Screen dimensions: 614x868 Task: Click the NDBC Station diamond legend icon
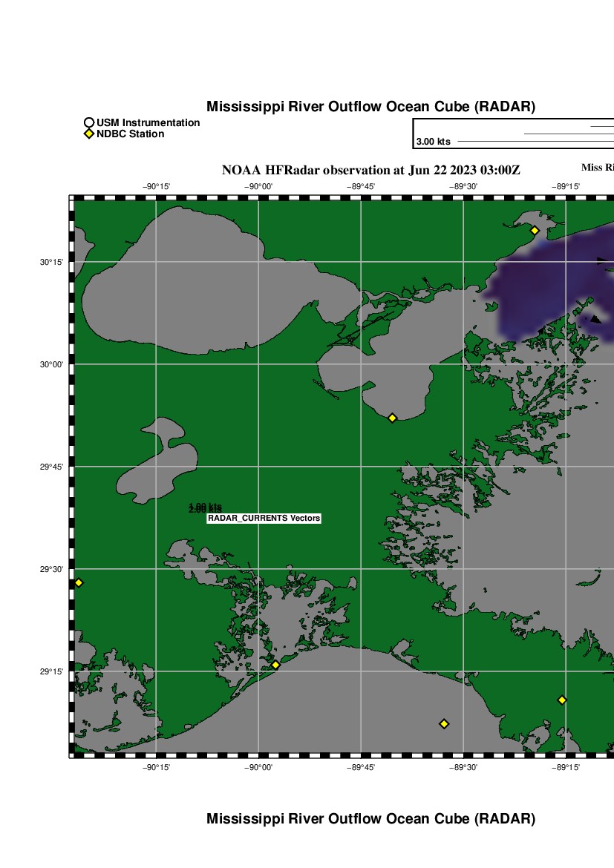pos(89,134)
